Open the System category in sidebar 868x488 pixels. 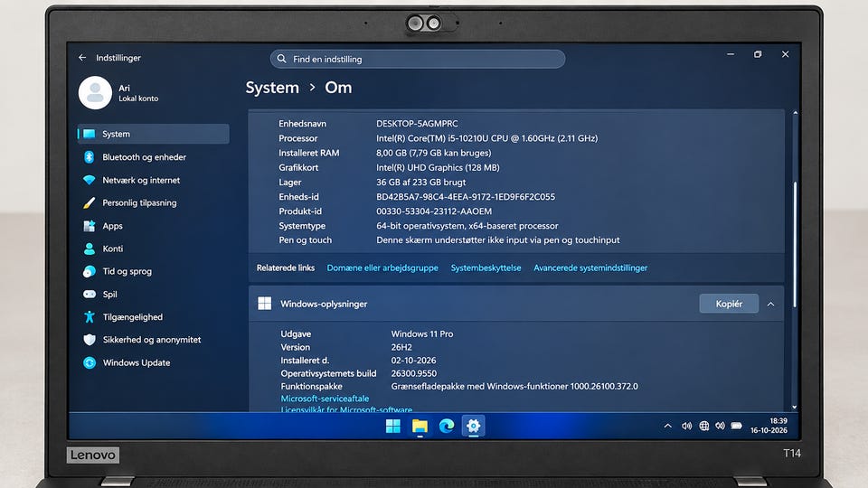tap(154, 134)
